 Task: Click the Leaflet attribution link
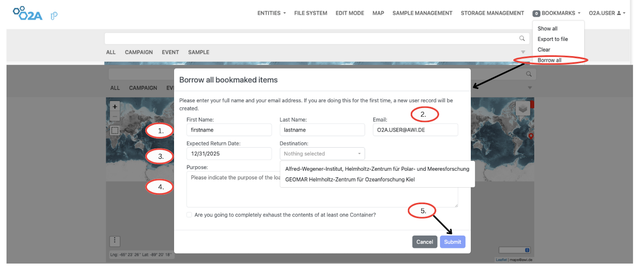[501, 260]
